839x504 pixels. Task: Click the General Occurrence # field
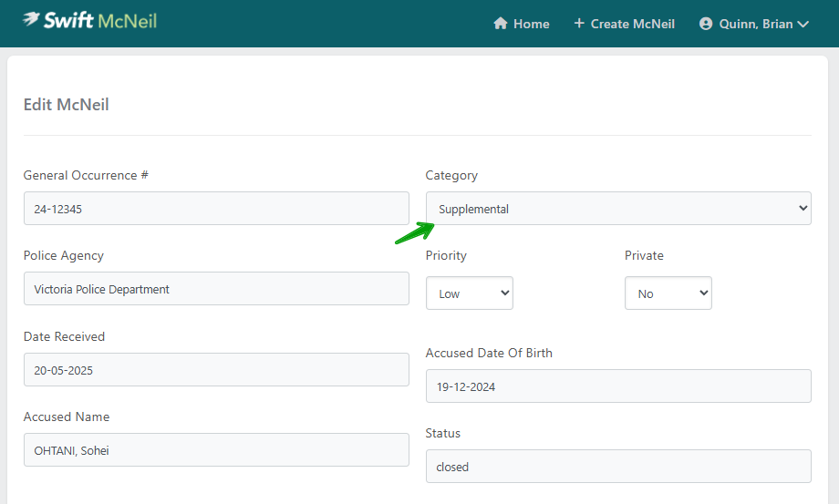[x=216, y=209]
